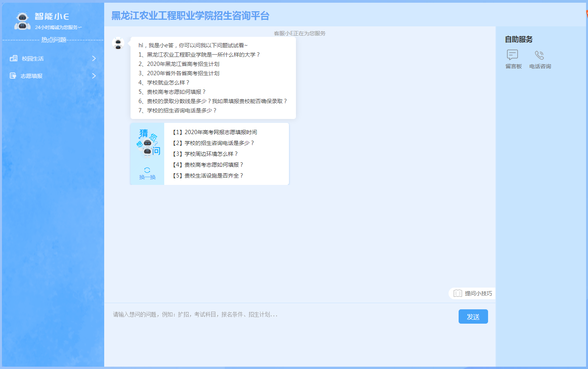Click the 猜您想问 robot graphic

pos(148,143)
